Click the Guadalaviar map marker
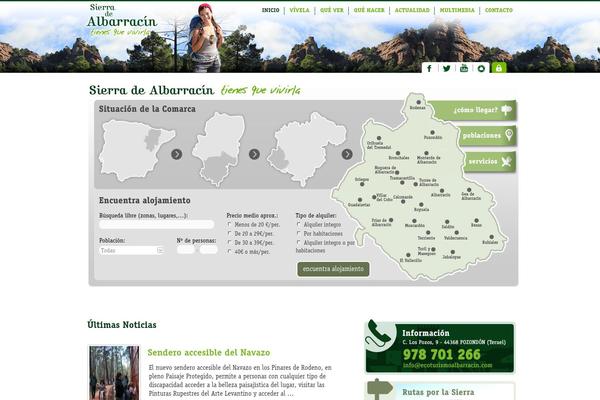This screenshot has height=400, width=600. click(360, 200)
